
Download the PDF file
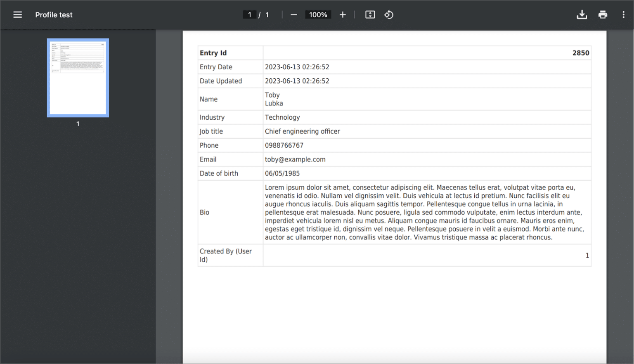(x=582, y=14)
